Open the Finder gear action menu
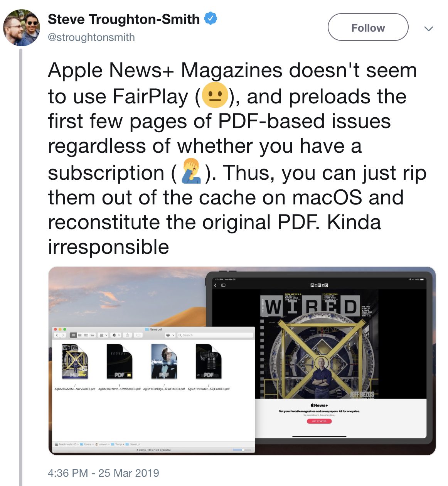 coord(116,335)
